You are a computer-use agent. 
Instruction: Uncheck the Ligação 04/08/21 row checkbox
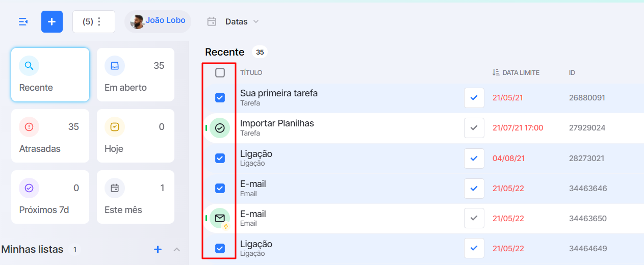click(x=220, y=158)
